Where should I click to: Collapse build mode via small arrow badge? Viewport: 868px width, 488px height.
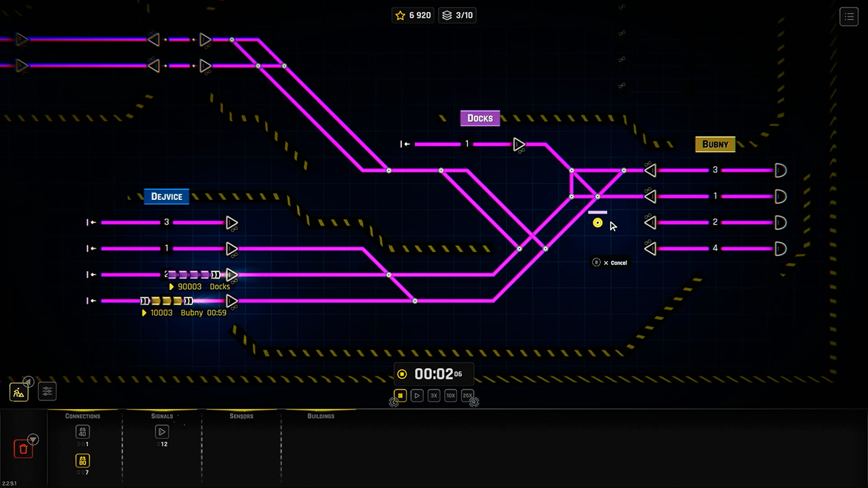[28, 382]
